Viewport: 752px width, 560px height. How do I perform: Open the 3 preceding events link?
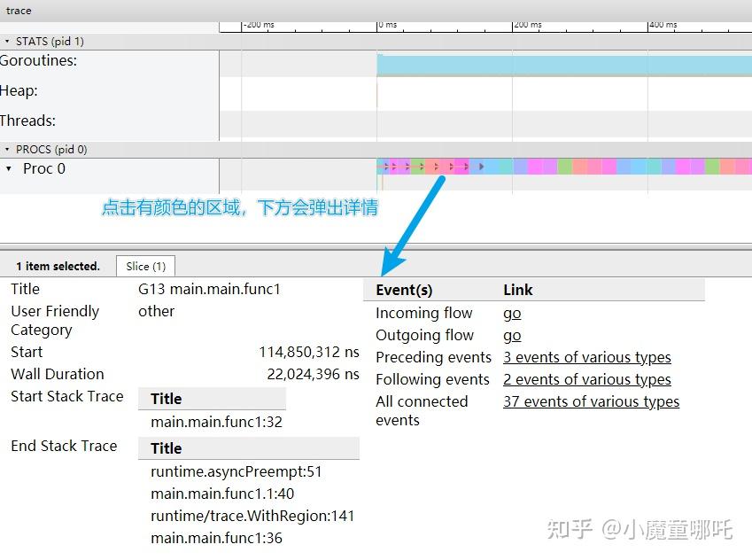586,357
